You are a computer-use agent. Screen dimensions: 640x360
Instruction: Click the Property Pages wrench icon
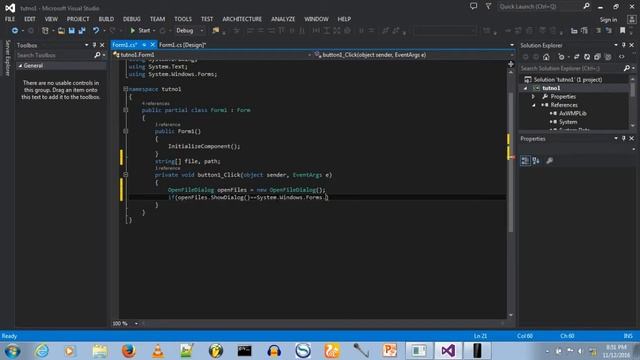pyautogui.click(x=549, y=161)
